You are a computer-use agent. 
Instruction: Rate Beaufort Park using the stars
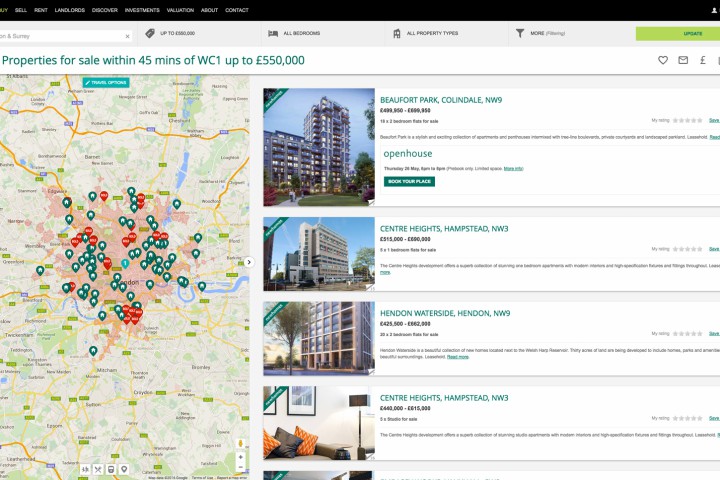click(687, 120)
